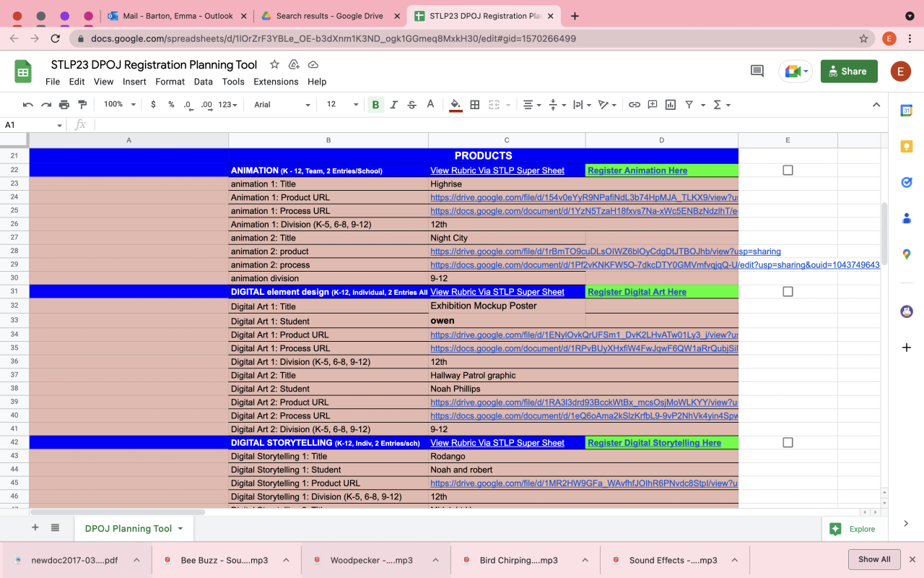This screenshot has height=578, width=924.
Task: Open the Register Animation Here link
Action: tap(637, 171)
